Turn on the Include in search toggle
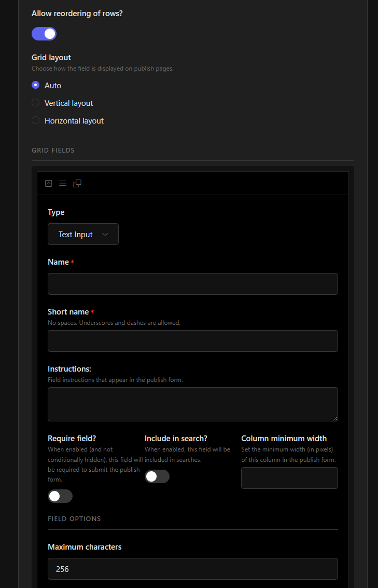The height and width of the screenshot is (588, 378). [x=157, y=476]
